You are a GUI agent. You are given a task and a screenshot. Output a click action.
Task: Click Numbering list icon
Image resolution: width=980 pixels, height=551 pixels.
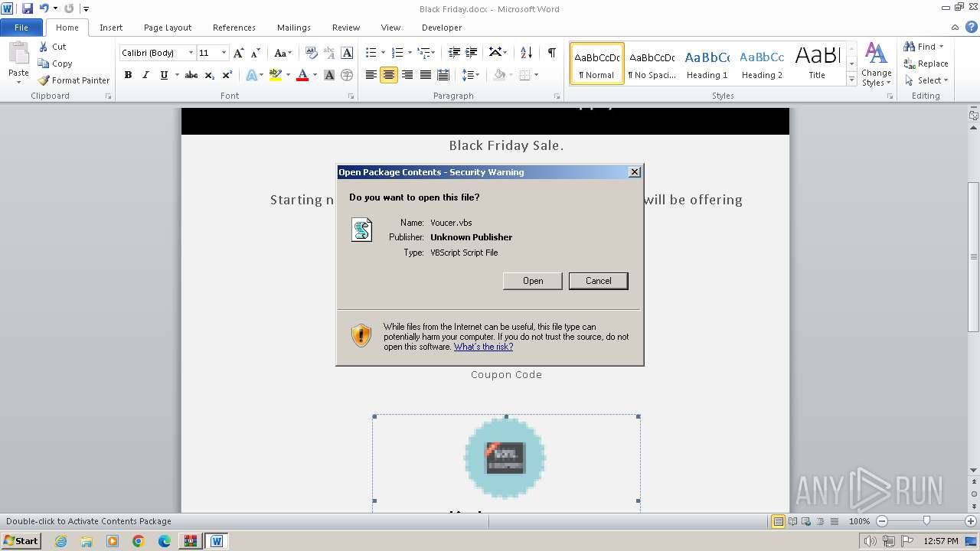[397, 53]
